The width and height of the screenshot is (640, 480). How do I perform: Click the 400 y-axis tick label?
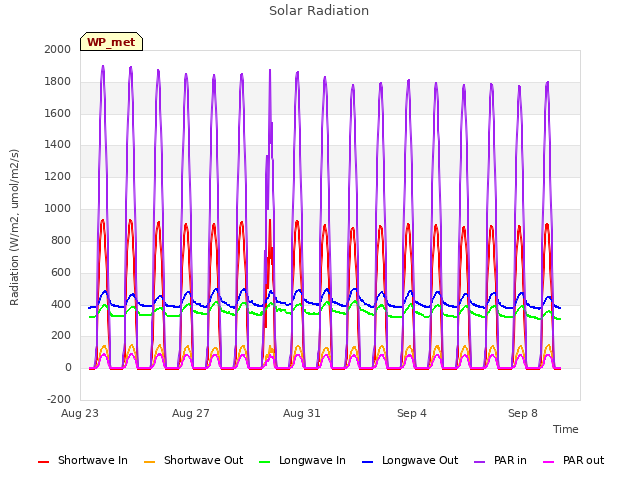click(x=61, y=304)
